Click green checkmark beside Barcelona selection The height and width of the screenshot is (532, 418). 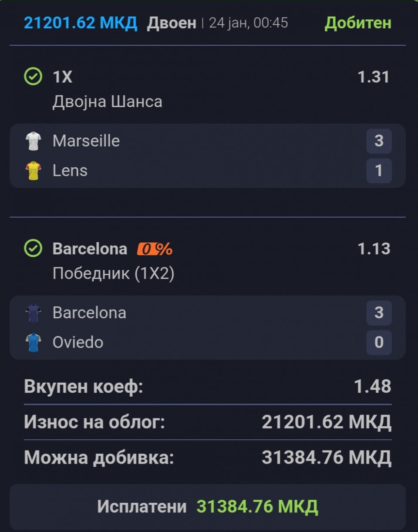[x=33, y=249]
